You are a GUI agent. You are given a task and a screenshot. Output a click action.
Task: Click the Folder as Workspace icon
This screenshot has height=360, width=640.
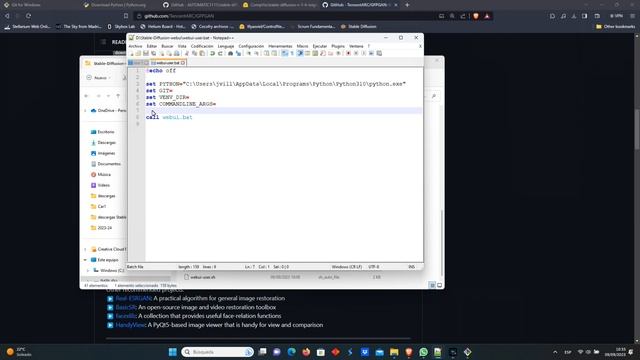click(331, 53)
